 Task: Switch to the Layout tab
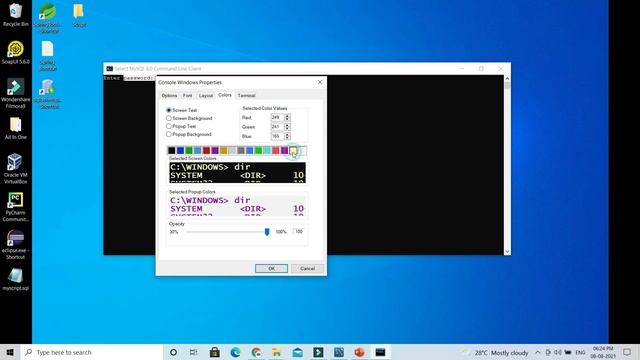[206, 96]
